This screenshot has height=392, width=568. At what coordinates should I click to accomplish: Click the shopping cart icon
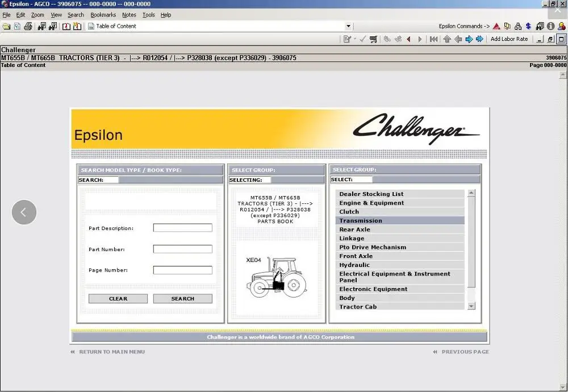[x=374, y=39]
